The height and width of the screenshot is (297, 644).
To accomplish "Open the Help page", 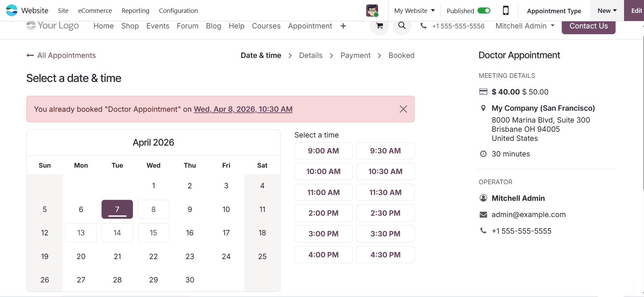I will [x=237, y=26].
